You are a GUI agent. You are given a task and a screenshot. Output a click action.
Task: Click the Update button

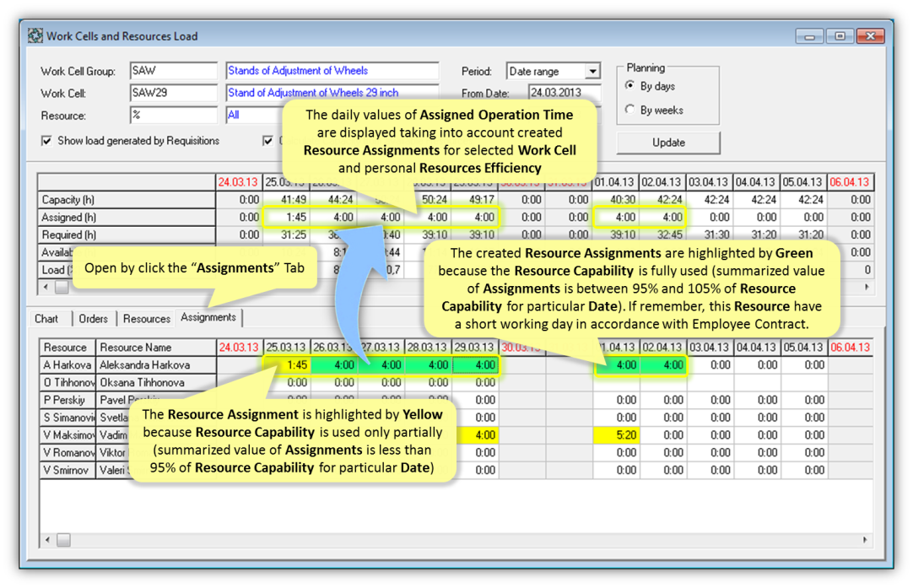[x=668, y=143]
